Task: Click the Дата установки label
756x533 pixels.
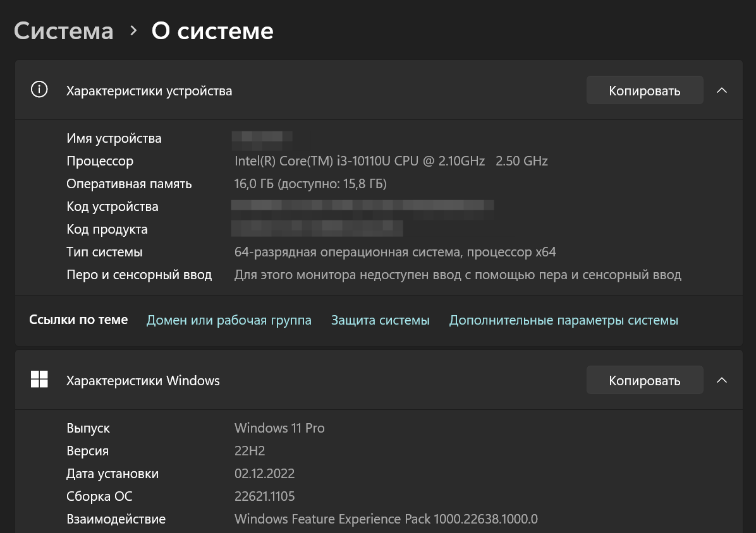Action: (113, 474)
